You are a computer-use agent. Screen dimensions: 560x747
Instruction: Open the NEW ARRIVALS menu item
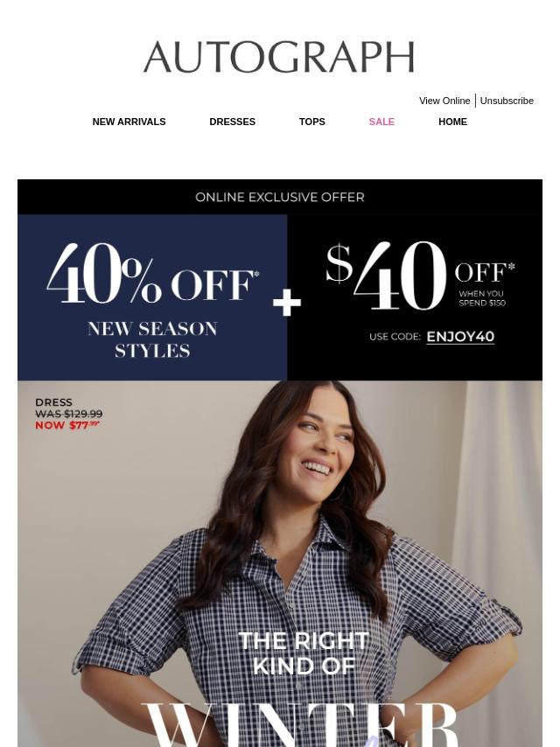(129, 122)
